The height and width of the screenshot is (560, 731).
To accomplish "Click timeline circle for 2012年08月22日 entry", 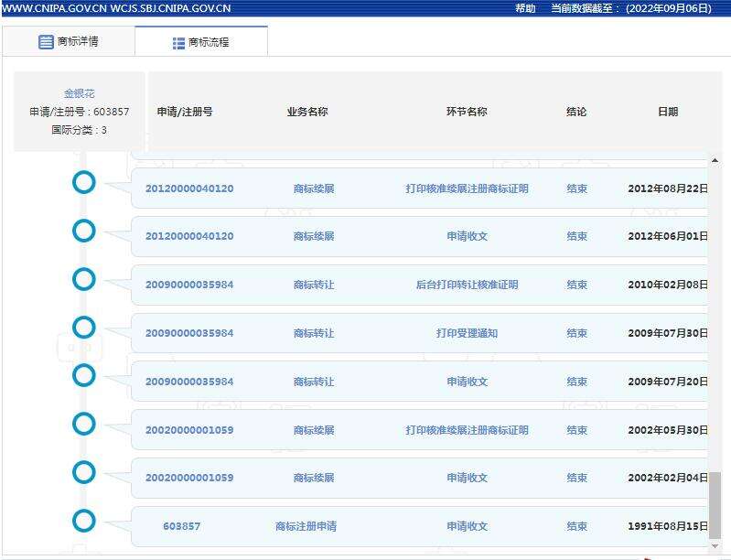I will pos(84,182).
